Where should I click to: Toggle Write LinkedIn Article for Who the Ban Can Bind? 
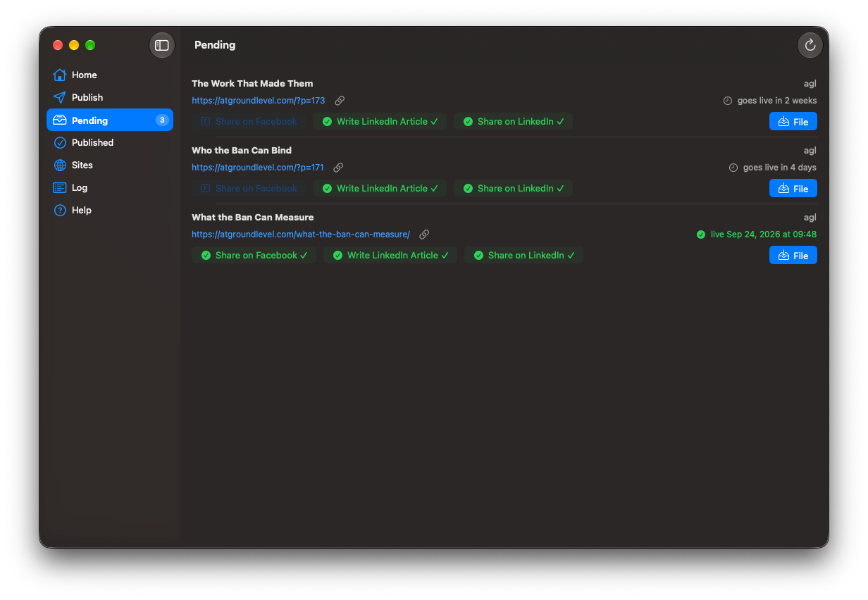tap(380, 188)
